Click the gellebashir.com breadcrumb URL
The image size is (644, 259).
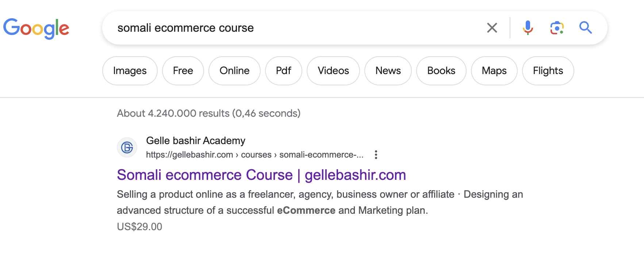254,155
